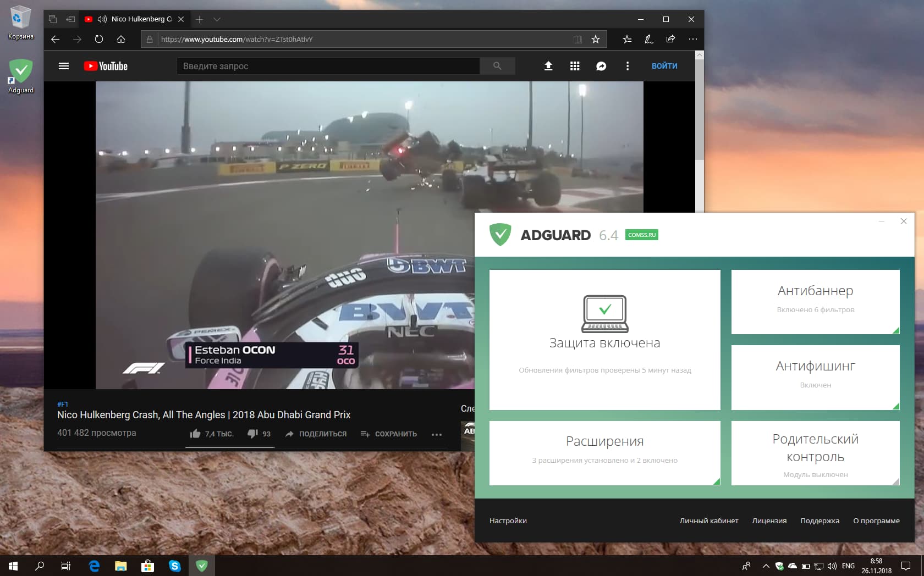Image resolution: width=924 pixels, height=576 pixels.
Task: Open more actions dots under video
Action: pyautogui.click(x=437, y=434)
